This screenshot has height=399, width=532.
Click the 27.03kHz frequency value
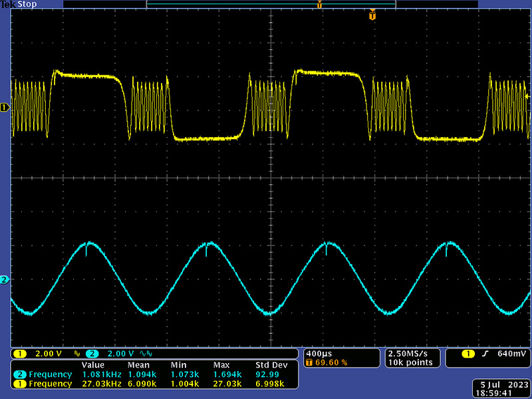102,384
